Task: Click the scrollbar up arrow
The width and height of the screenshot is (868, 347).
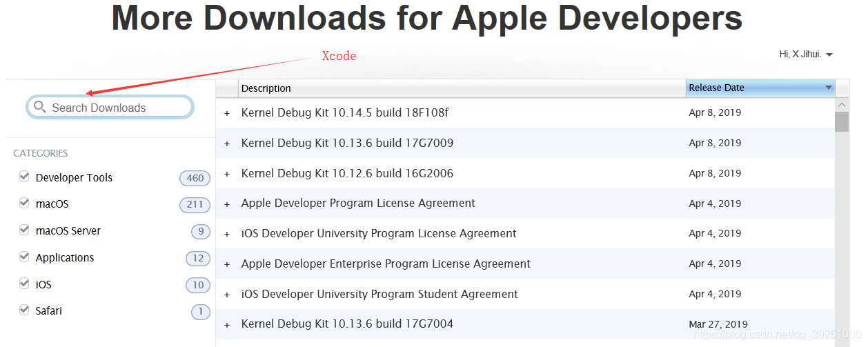Action: click(x=842, y=105)
